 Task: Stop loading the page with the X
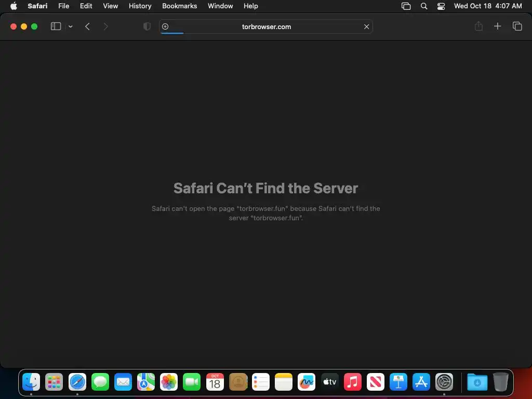coord(366,26)
